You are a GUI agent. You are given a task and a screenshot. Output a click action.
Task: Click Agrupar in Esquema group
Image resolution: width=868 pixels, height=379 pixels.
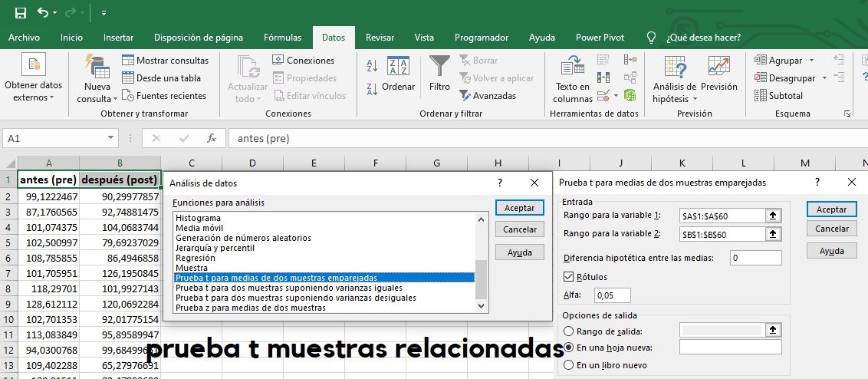pyautogui.click(x=778, y=61)
